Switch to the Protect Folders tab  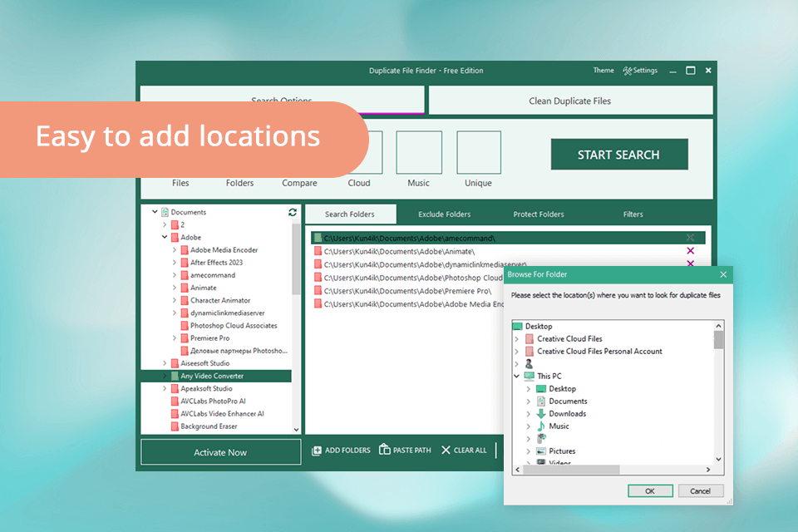pos(539,214)
